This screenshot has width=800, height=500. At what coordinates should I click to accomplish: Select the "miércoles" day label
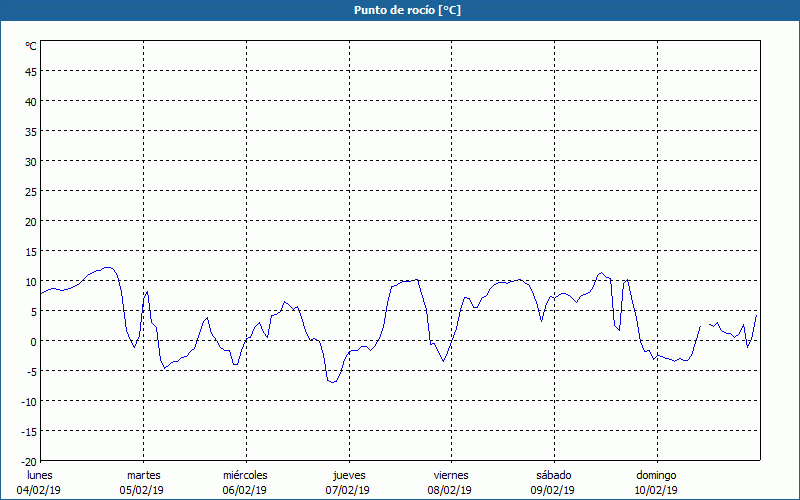coord(245,475)
